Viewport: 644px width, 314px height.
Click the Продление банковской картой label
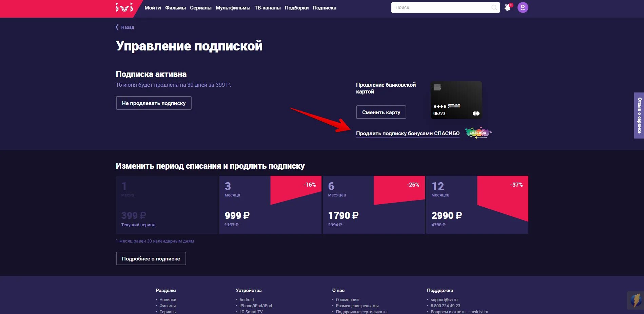(386, 88)
